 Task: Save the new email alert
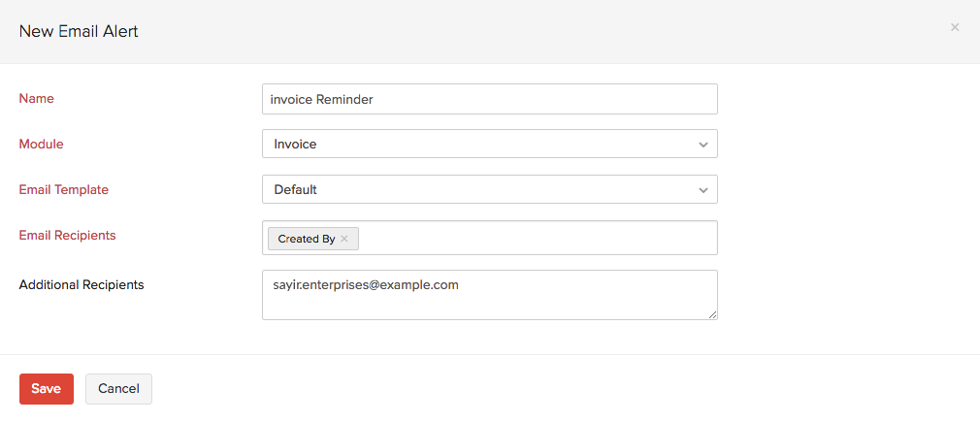(47, 388)
